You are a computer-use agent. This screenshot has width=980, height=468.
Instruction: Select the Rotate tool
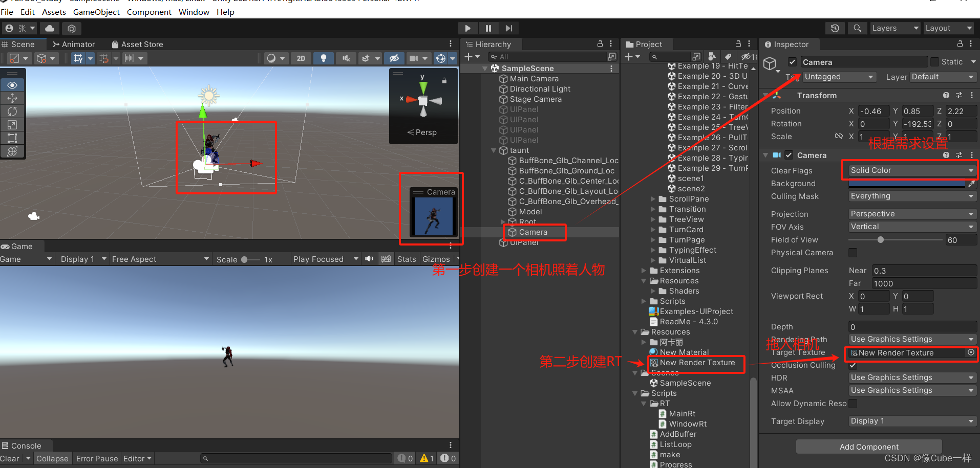coord(13,111)
